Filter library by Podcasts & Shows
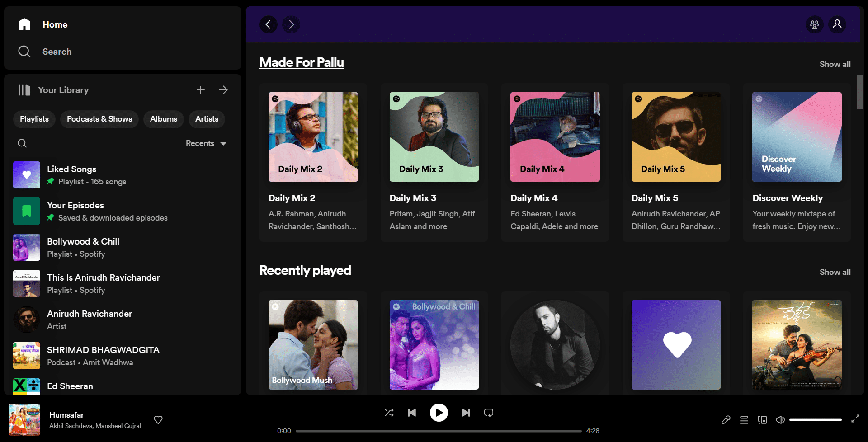 [x=99, y=119]
